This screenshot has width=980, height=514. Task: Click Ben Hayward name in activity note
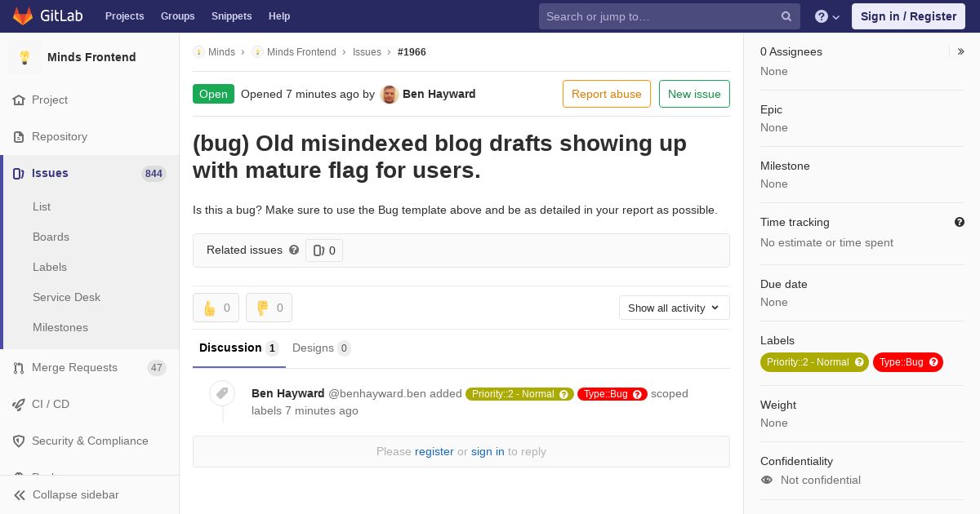coord(288,394)
